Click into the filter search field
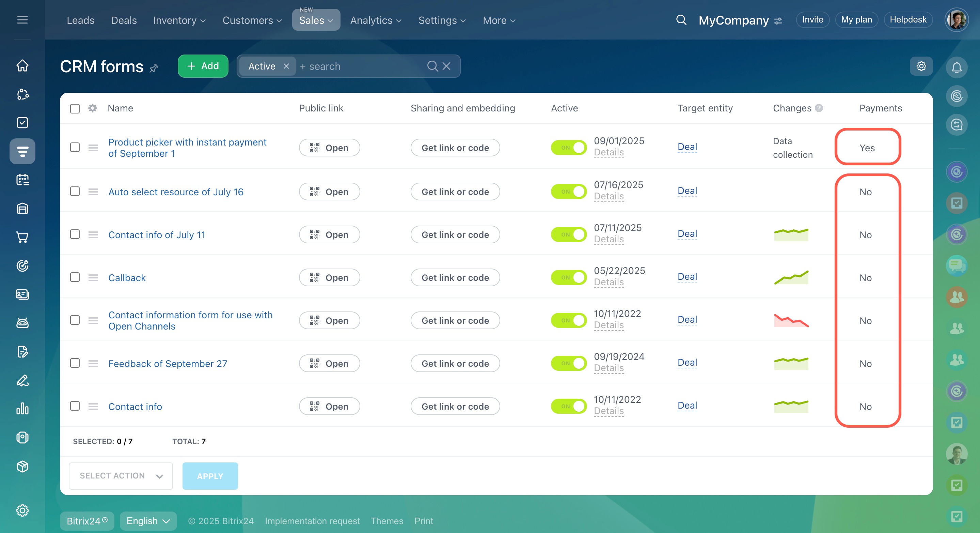This screenshot has height=533, width=980. click(x=361, y=66)
